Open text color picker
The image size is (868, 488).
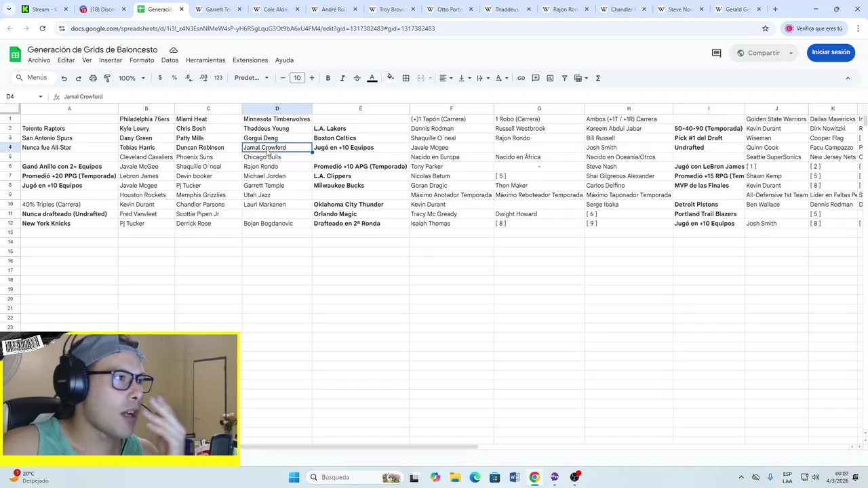click(x=372, y=78)
